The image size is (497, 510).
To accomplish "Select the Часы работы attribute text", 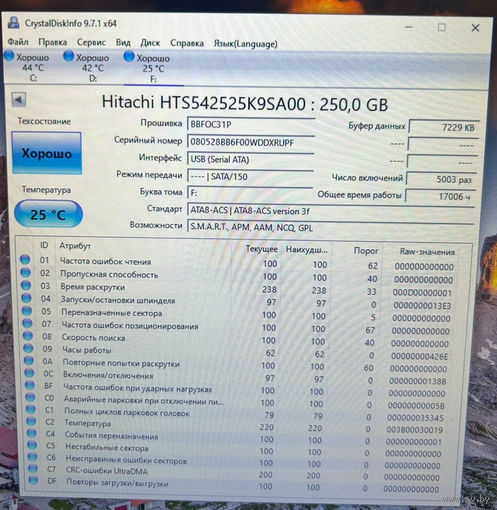I will click(87, 350).
